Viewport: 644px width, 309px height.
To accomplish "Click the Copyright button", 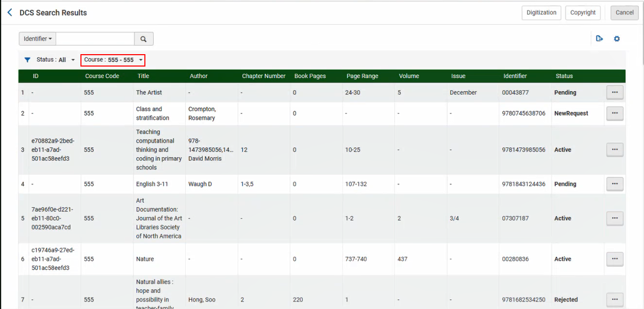I will pos(583,13).
